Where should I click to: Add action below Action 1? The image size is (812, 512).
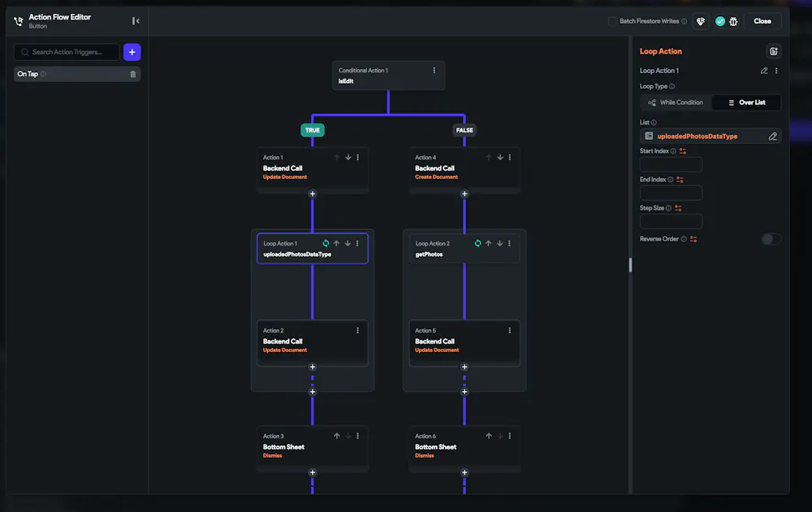(x=313, y=194)
